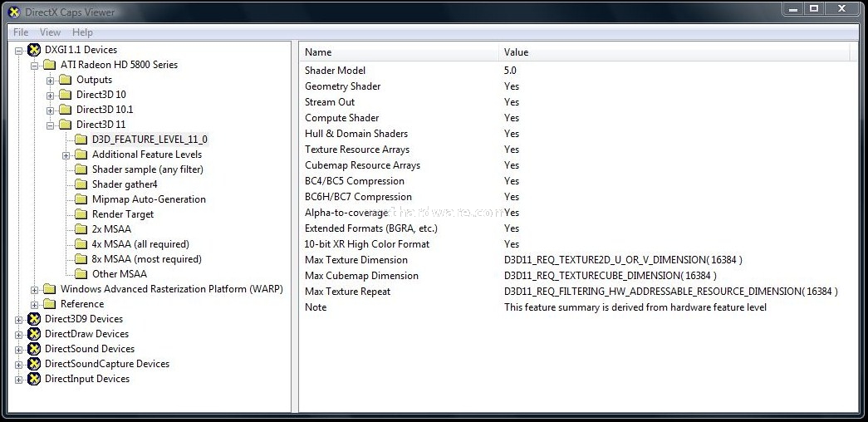Select the Max Texture Dimension row
868x422 pixels.
pyautogui.click(x=578, y=260)
